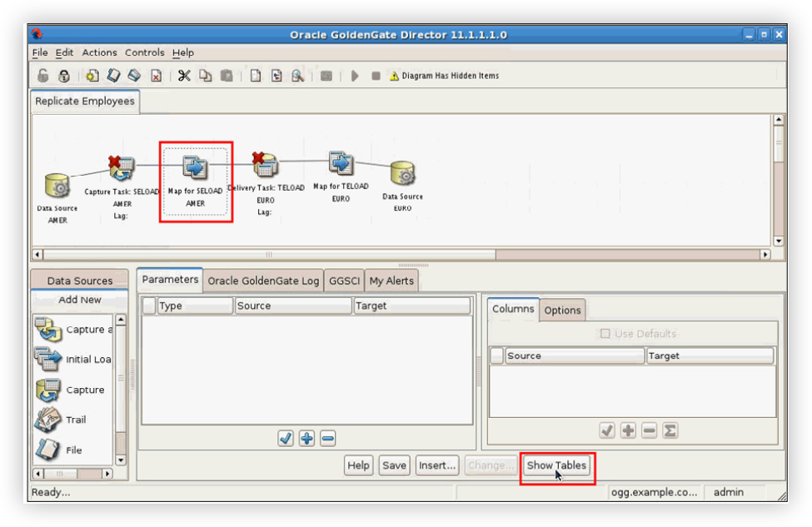The image size is (812, 527).
Task: Select the Data Source AMER node
Action: tap(57, 186)
